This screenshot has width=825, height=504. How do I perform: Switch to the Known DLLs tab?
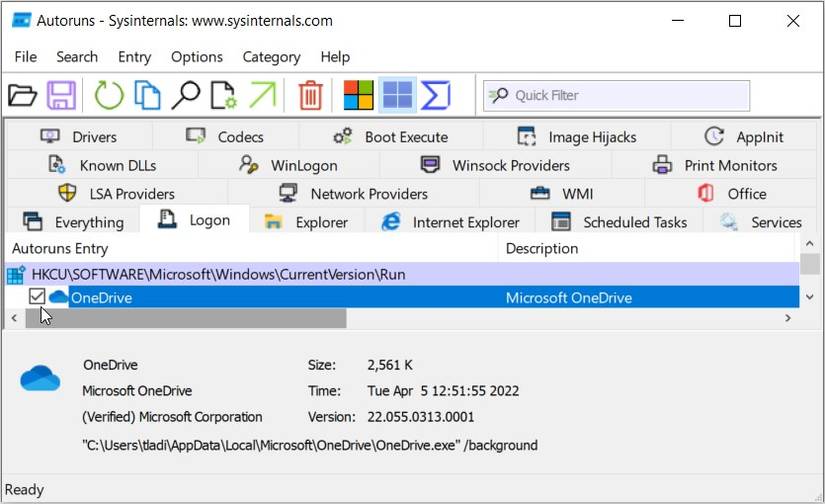(x=103, y=165)
